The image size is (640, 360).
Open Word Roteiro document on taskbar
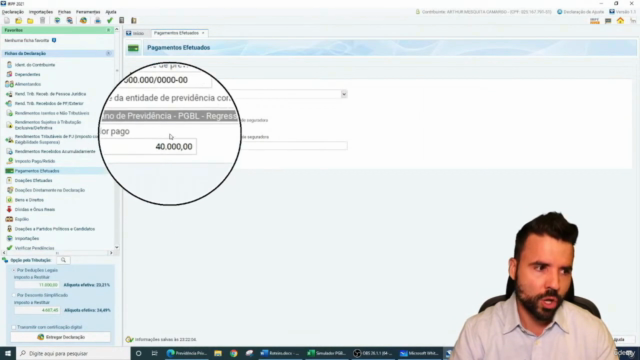(280, 353)
